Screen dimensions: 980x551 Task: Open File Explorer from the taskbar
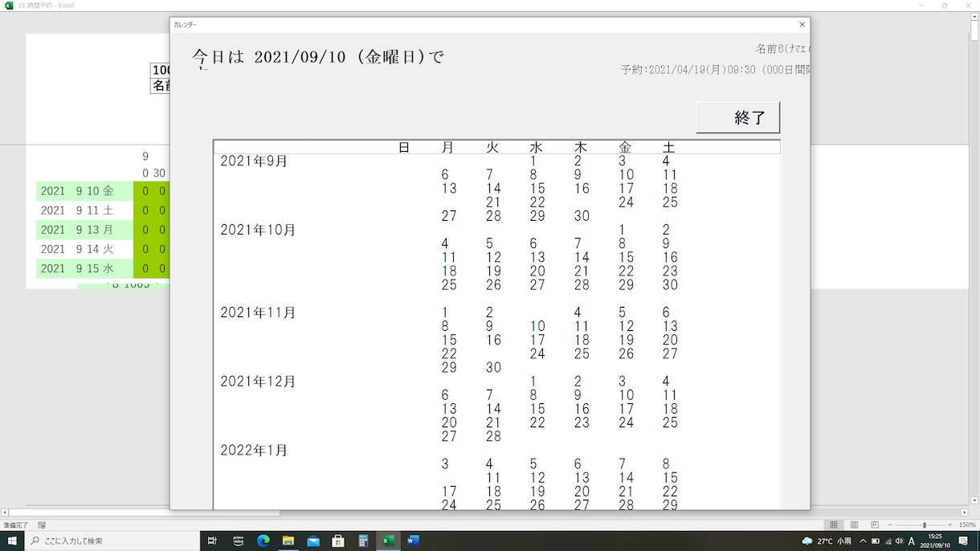[x=288, y=541]
